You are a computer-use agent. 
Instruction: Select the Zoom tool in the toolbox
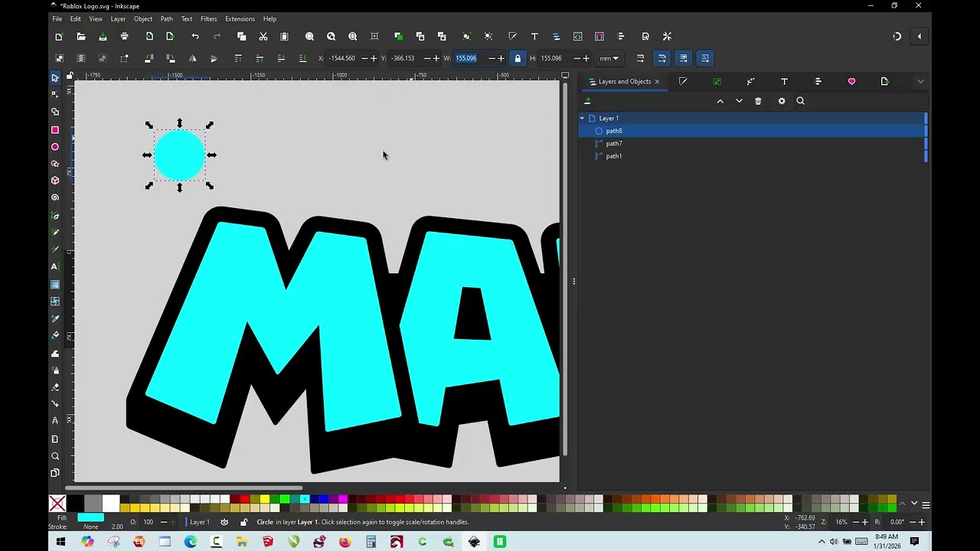click(55, 456)
